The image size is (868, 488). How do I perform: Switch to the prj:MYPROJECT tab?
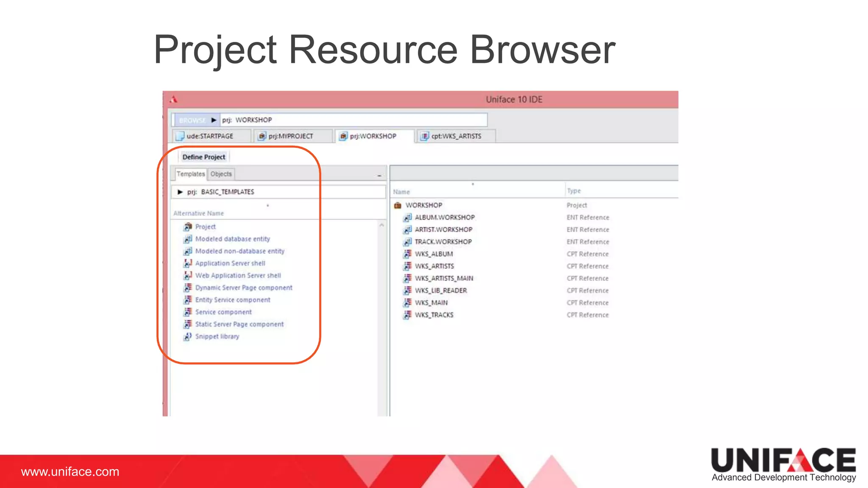coord(292,136)
